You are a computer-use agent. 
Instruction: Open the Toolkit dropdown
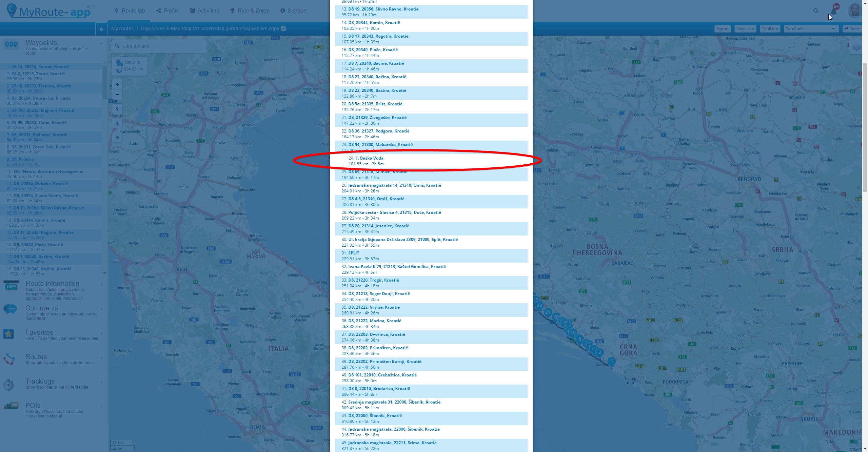(770, 29)
